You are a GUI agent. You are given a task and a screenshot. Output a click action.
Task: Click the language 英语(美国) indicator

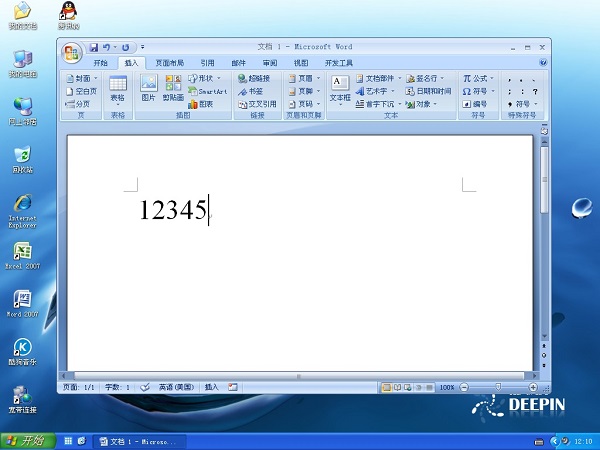point(176,387)
